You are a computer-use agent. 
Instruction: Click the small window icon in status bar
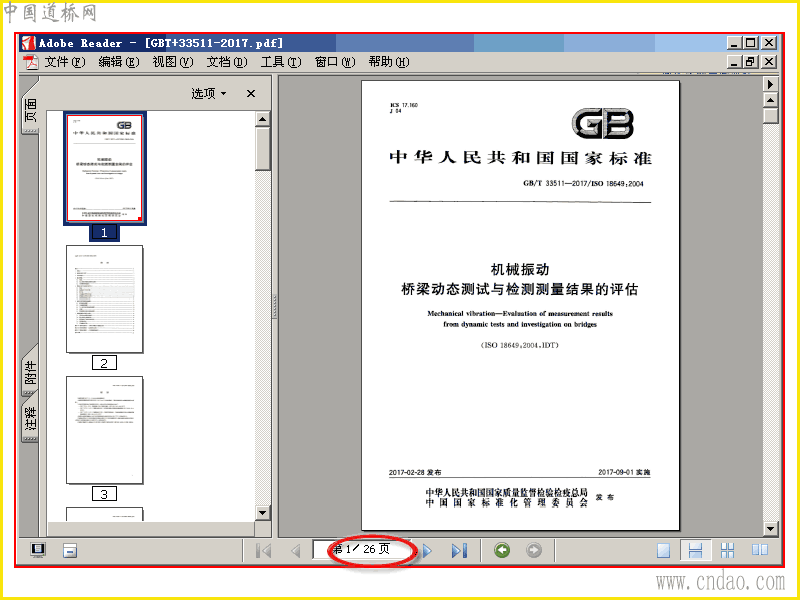[x=70, y=550]
